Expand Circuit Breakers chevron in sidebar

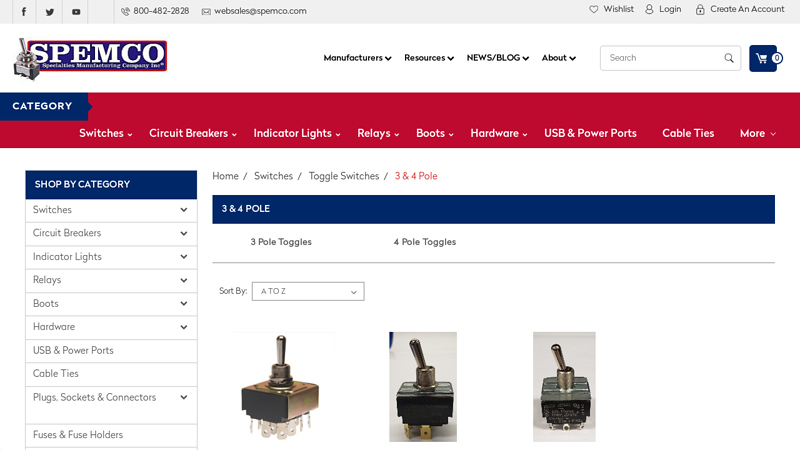(x=184, y=233)
